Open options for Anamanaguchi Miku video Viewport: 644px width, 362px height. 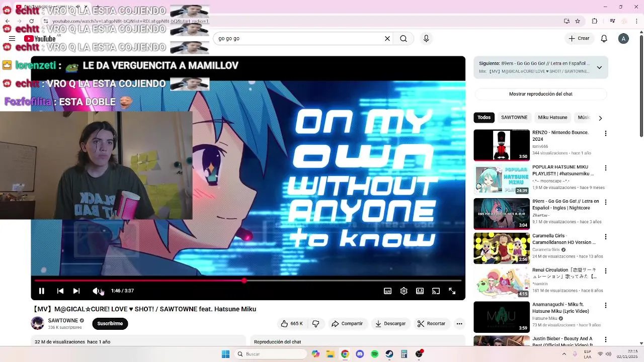click(x=606, y=305)
